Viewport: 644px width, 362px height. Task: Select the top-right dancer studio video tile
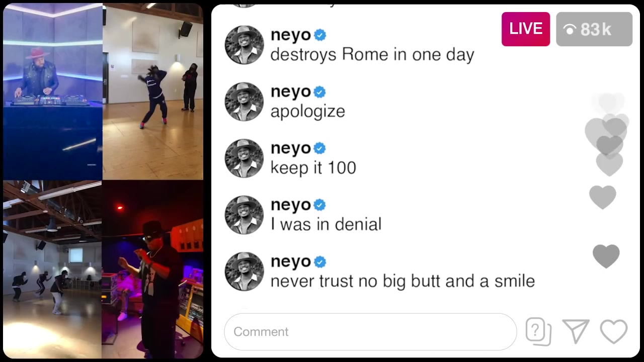tap(153, 92)
